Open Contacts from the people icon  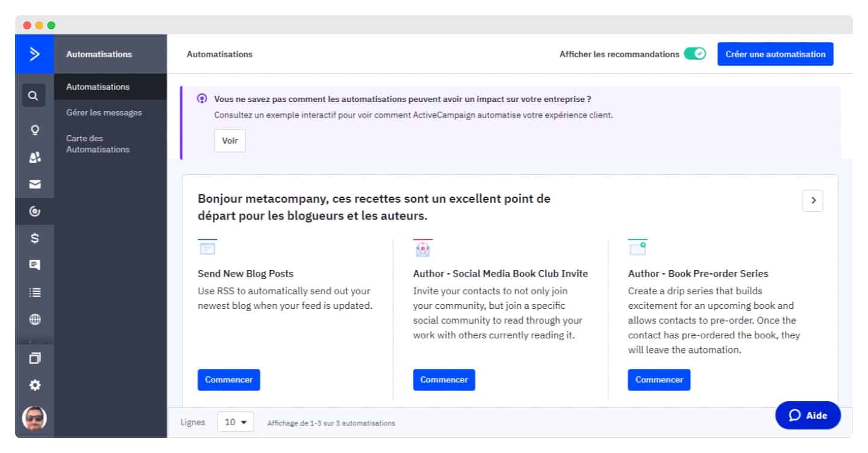(34, 157)
